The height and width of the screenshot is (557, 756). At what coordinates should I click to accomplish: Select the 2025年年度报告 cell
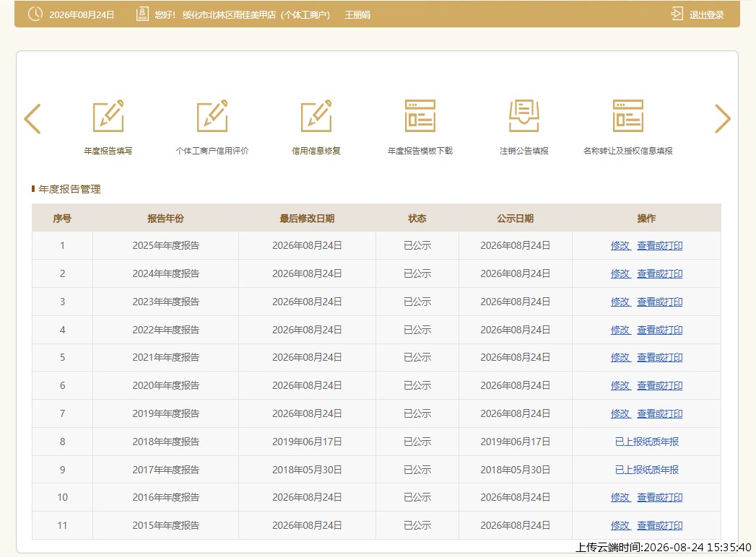pos(166,246)
